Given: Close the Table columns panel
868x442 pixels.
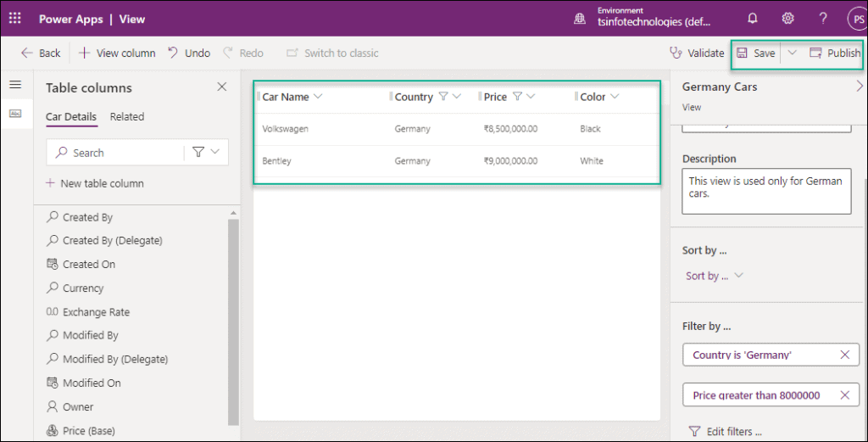Looking at the screenshot, I should click(222, 87).
